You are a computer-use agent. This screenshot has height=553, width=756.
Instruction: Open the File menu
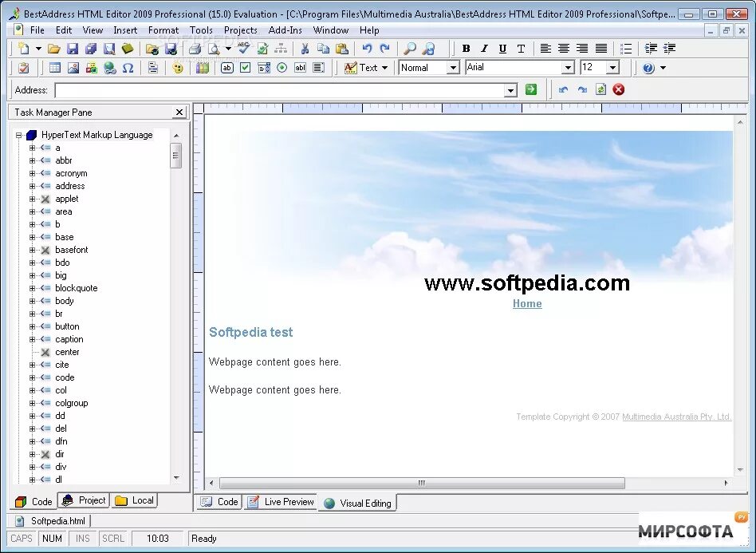point(37,30)
